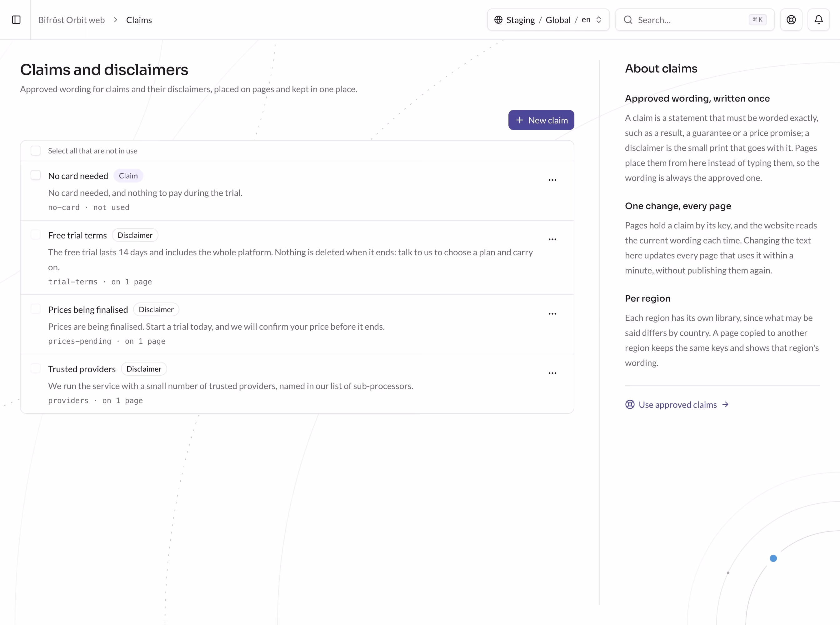Open notifications bell icon
The image size is (840, 625).
click(818, 20)
